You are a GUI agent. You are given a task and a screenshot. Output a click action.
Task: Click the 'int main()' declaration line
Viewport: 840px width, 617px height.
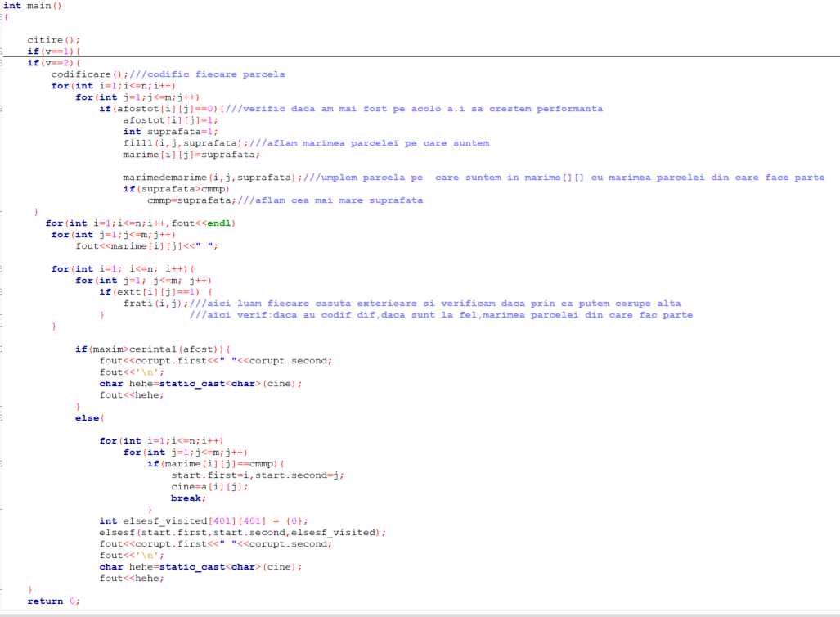[33, 6]
